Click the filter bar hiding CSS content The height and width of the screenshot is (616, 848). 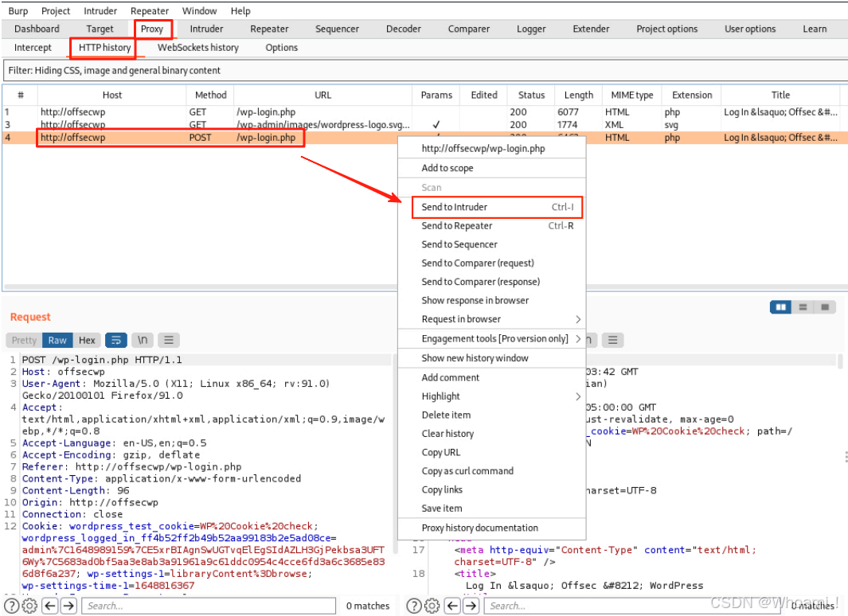[x=425, y=71]
